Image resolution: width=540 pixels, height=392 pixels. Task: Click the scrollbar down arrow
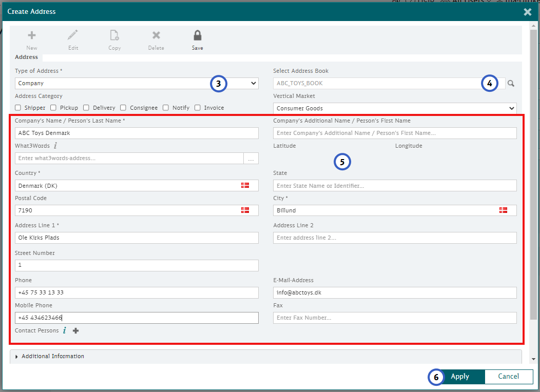(x=533, y=359)
